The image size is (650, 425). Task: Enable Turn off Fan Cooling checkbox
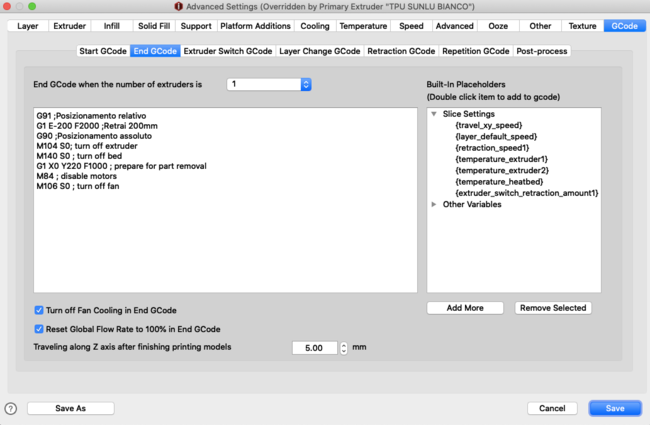point(39,311)
